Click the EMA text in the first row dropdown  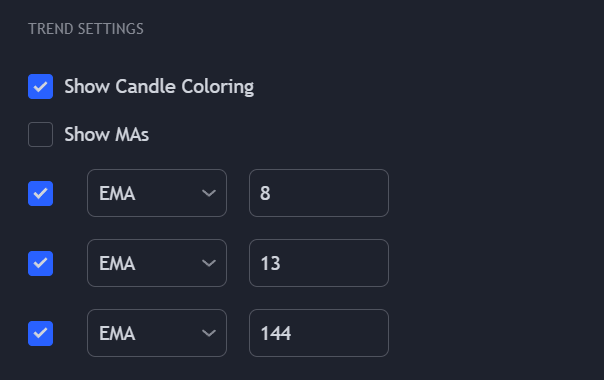[117, 193]
